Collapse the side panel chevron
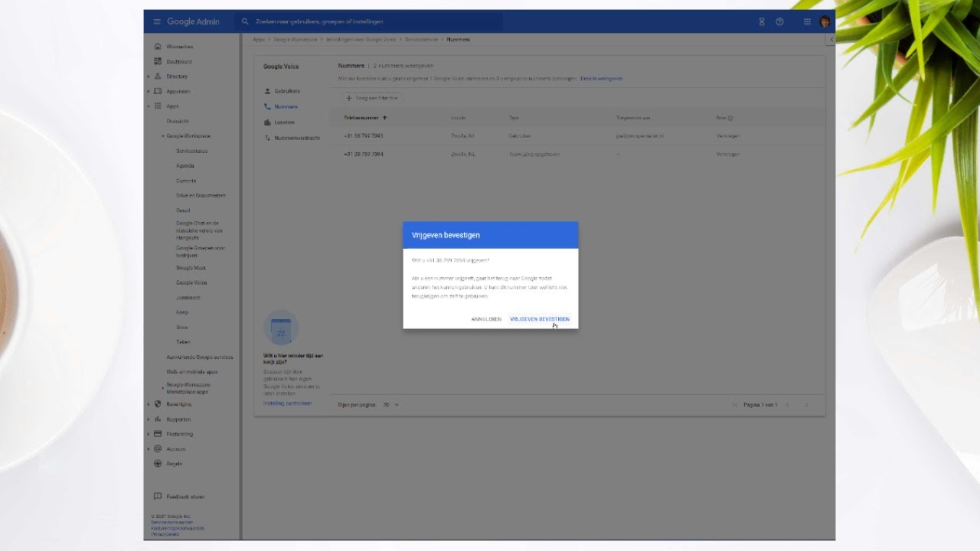The height and width of the screenshot is (551, 980). click(831, 39)
